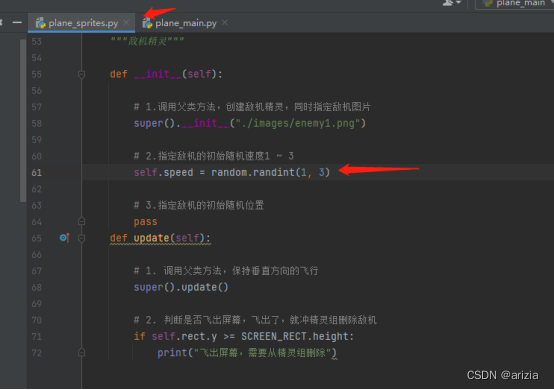Click the Python file icon on plane_sprites.py tab

pos(41,23)
